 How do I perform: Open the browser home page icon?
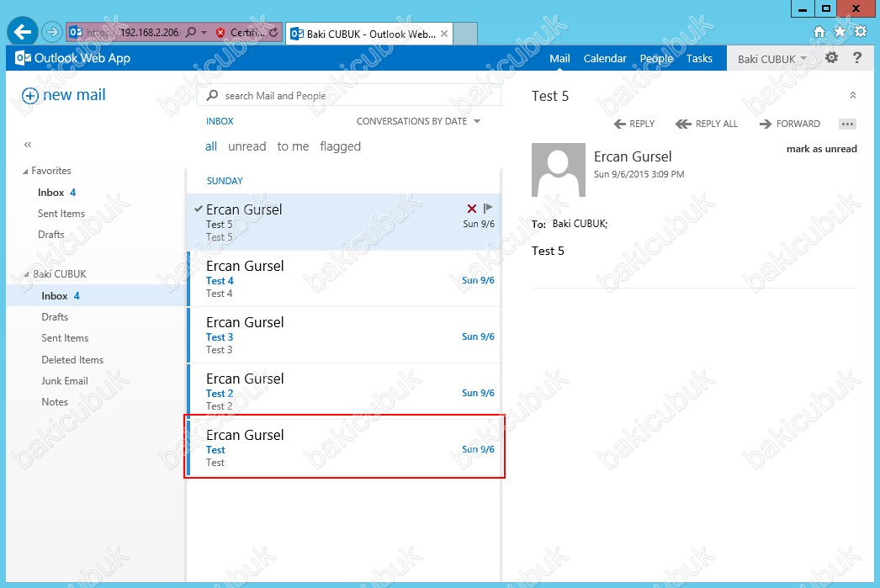point(819,32)
